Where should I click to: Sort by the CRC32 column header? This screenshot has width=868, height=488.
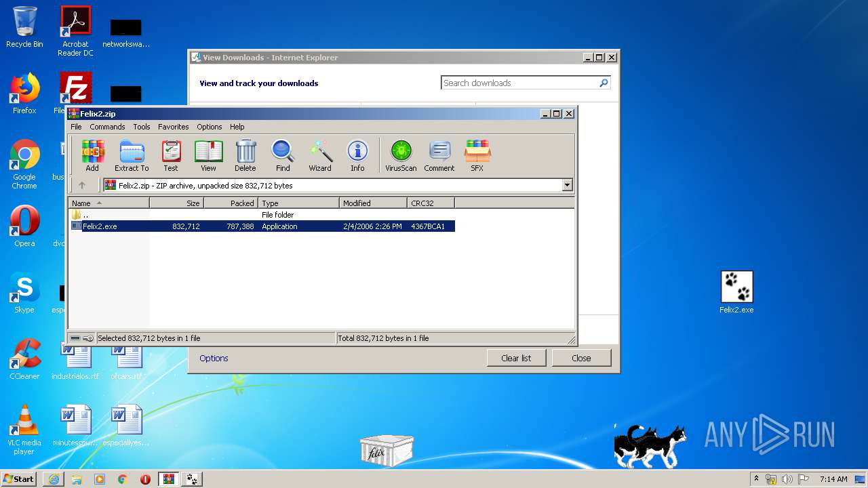coord(431,203)
